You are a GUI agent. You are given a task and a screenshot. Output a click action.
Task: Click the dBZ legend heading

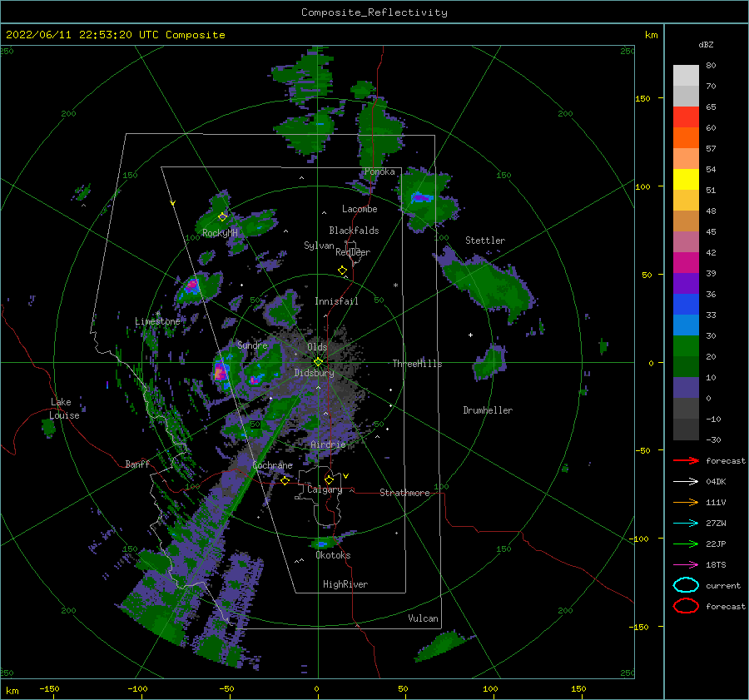coord(706,45)
